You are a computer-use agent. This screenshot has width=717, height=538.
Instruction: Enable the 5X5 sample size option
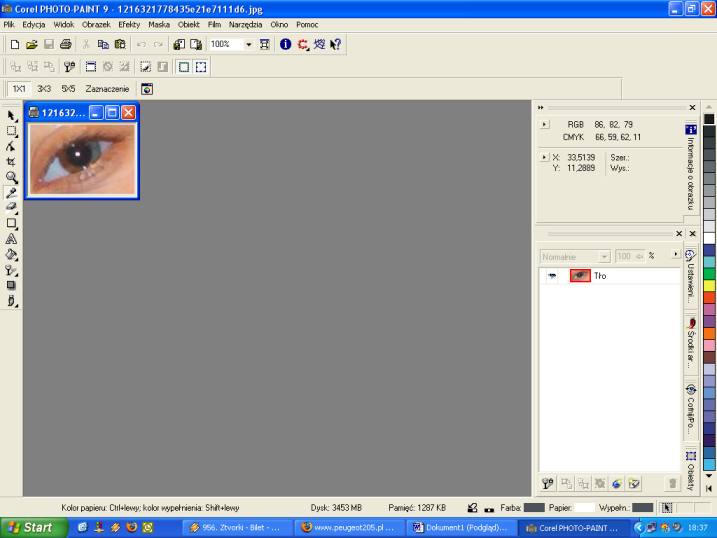(x=67, y=88)
